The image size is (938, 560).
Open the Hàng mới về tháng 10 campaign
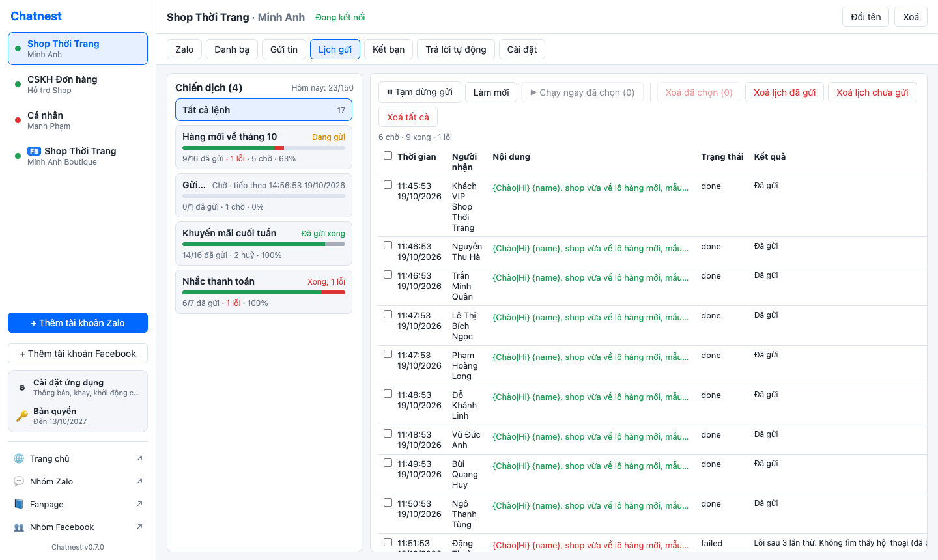pos(264,147)
